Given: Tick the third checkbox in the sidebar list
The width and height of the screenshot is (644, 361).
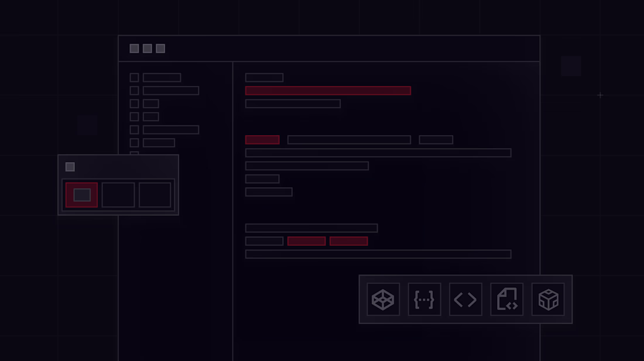Looking at the screenshot, I should click(134, 104).
